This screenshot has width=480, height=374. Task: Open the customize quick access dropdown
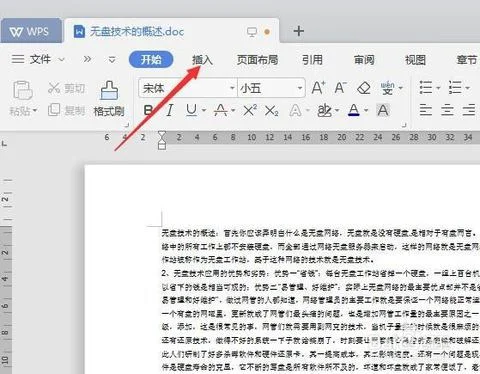coord(112,60)
